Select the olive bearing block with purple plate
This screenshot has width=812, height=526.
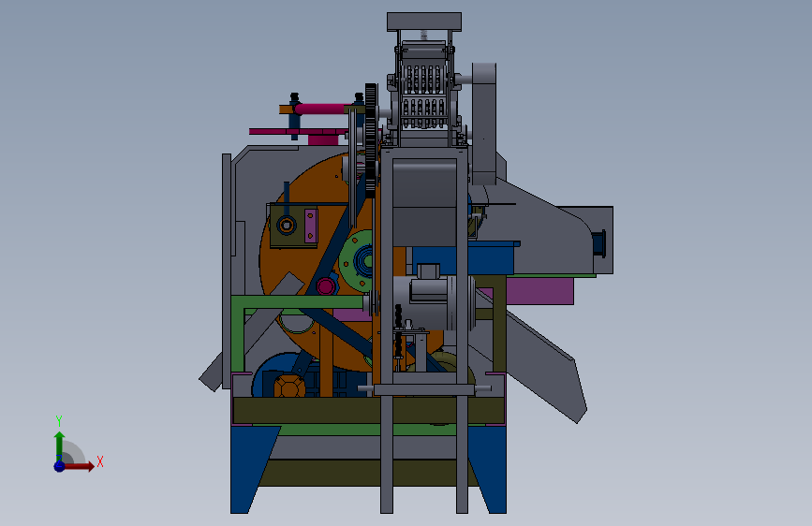pos(293,226)
